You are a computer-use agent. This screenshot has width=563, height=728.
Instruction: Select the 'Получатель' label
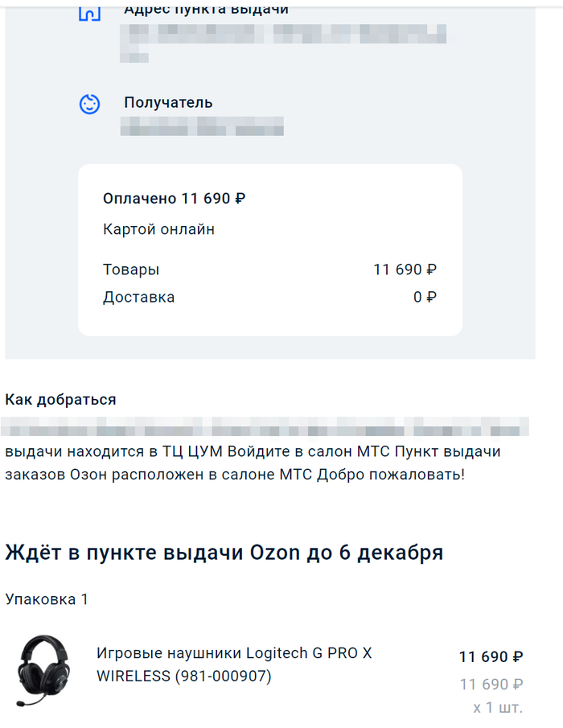[168, 103]
